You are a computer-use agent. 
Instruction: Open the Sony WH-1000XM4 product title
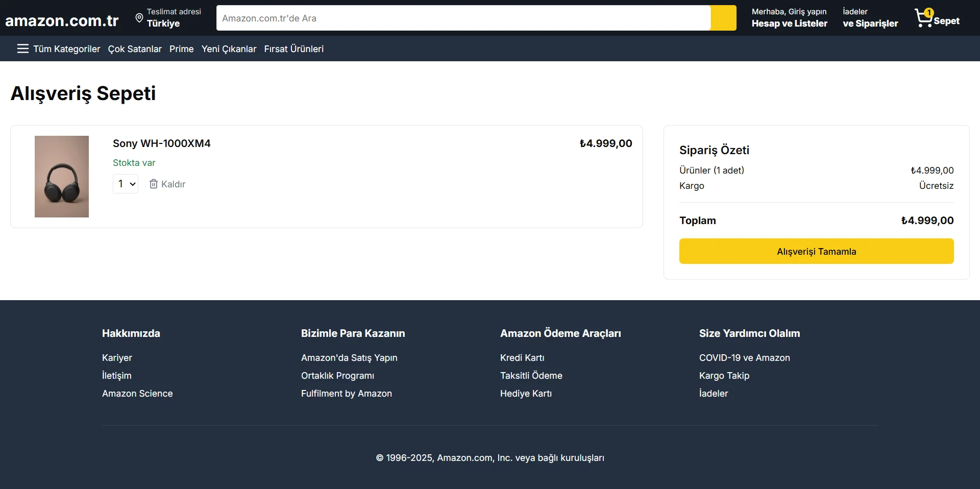click(x=162, y=143)
